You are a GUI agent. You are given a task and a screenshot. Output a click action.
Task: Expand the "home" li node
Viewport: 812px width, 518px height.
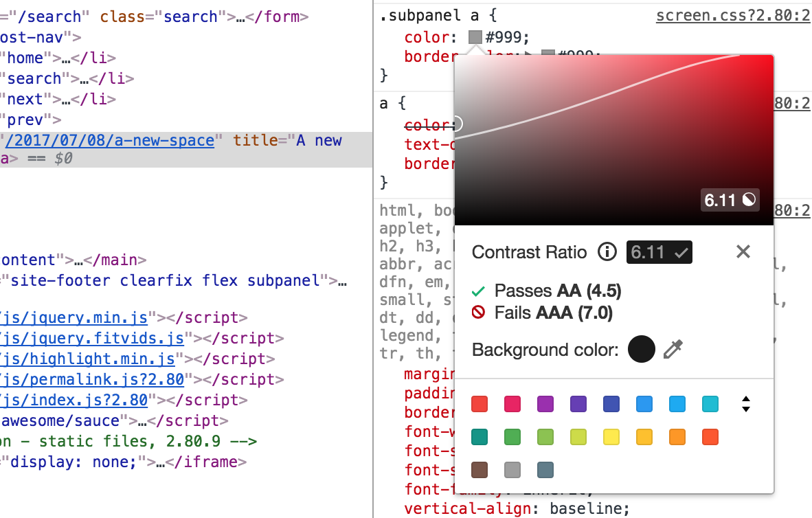pyautogui.click(x=66, y=58)
